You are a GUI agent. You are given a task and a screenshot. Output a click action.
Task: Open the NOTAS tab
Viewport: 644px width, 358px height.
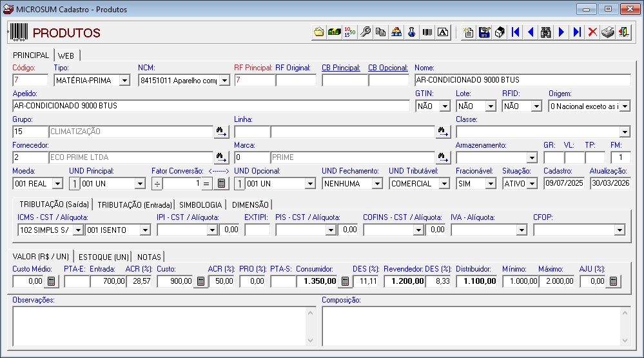(149, 257)
